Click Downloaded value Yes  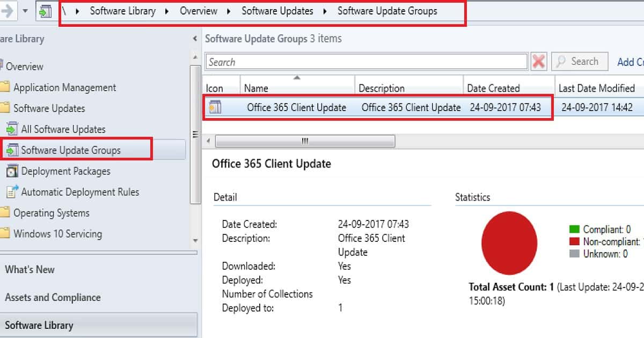click(x=345, y=266)
